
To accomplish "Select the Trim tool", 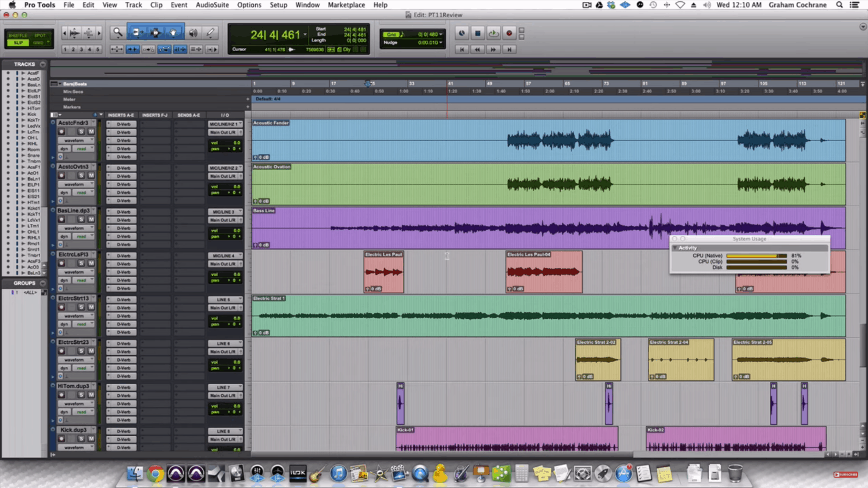I will pyautogui.click(x=137, y=33).
